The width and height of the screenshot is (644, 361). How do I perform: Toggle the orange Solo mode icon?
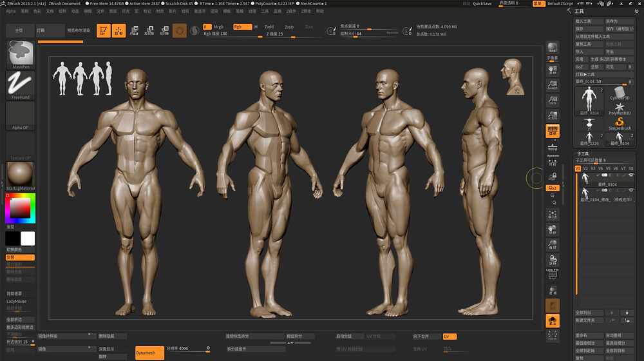[x=553, y=320]
